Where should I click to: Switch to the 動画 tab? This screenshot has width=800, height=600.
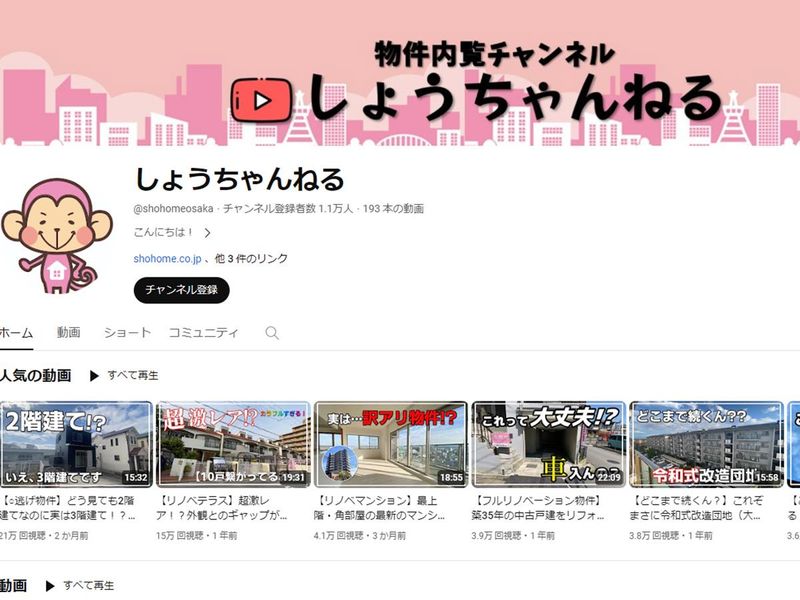pyautogui.click(x=69, y=333)
